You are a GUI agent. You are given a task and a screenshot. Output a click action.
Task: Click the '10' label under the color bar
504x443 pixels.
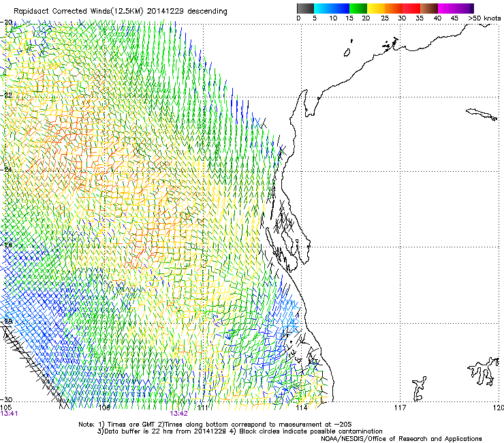click(333, 18)
